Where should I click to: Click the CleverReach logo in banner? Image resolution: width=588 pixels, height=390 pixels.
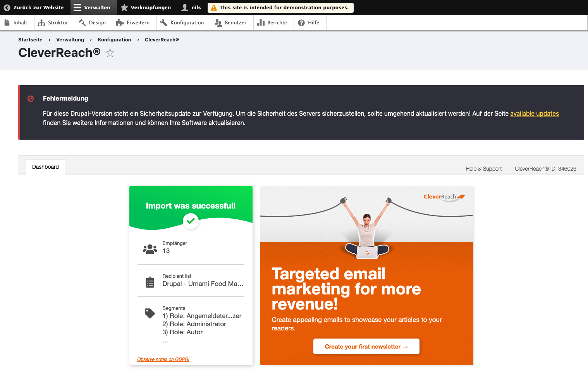[444, 197]
